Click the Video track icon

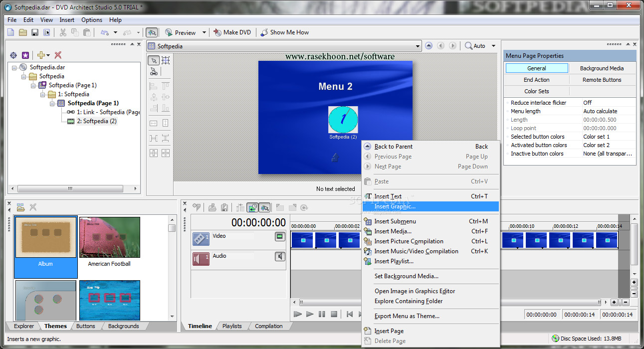pyautogui.click(x=201, y=239)
